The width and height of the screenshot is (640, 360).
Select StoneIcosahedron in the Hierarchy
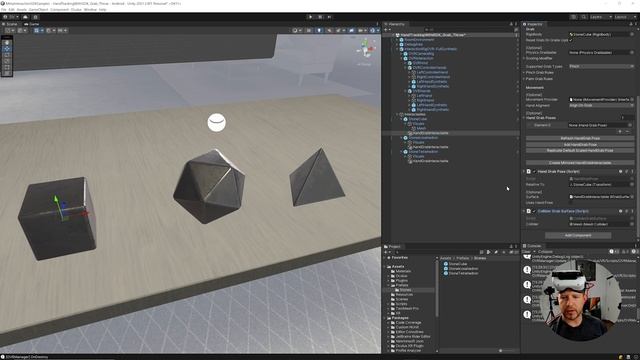423,138
